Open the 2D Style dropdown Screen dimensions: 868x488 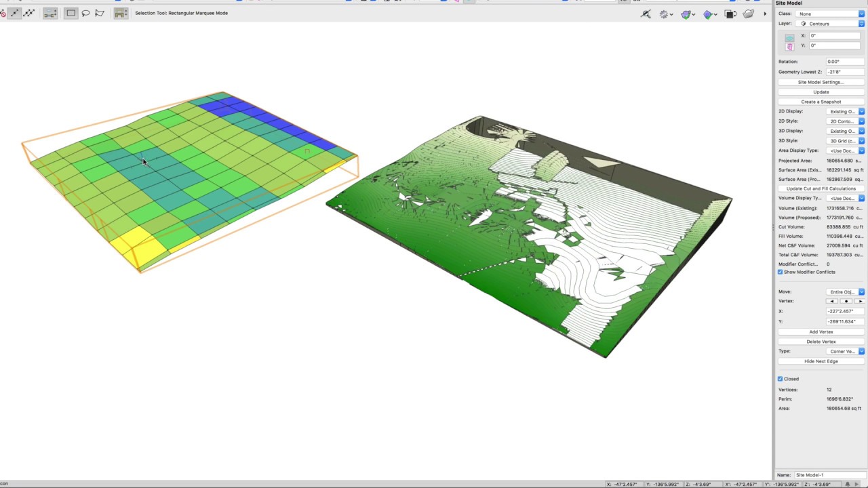(x=846, y=121)
